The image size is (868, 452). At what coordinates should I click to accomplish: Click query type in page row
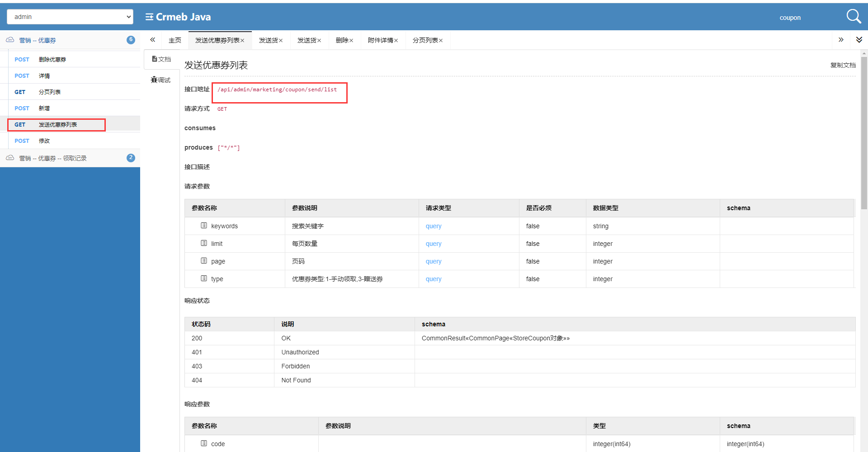434,261
